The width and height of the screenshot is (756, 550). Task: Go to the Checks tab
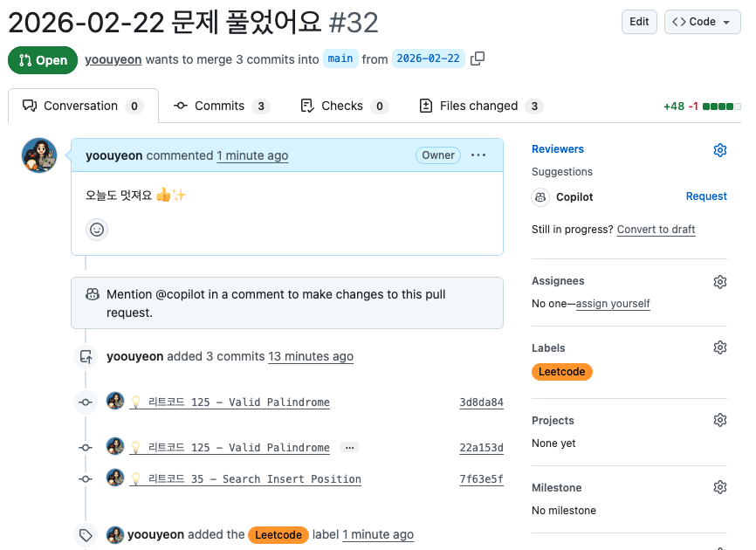343,107
